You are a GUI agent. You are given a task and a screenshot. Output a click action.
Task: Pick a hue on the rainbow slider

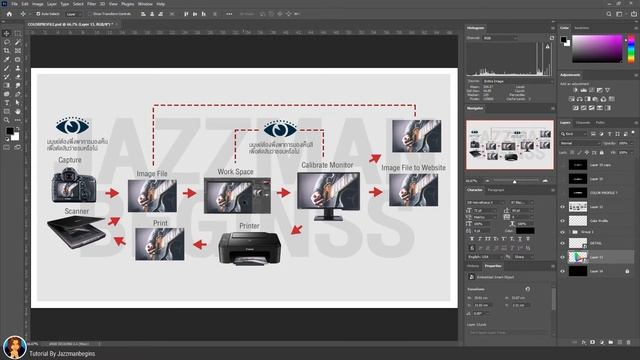[631, 49]
